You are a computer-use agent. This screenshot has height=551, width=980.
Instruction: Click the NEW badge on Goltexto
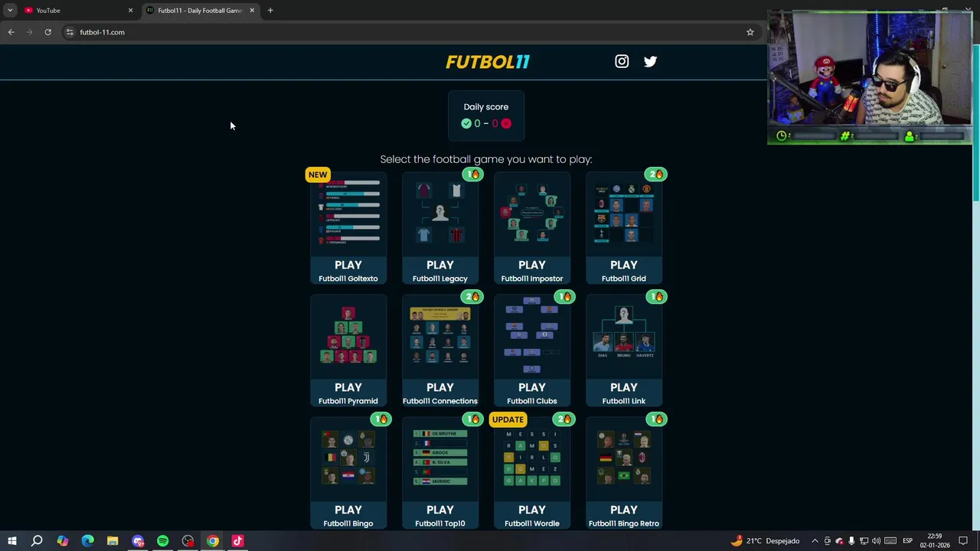pos(318,174)
